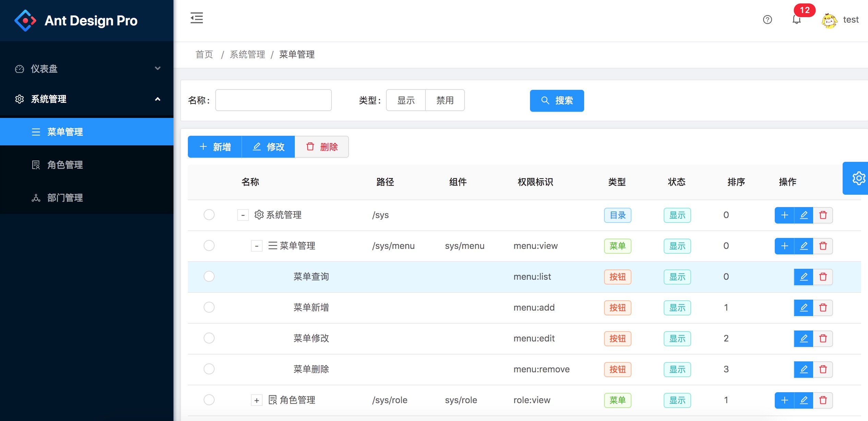
Task: Collapse the 菜单管理 tree row
Action: 256,246
